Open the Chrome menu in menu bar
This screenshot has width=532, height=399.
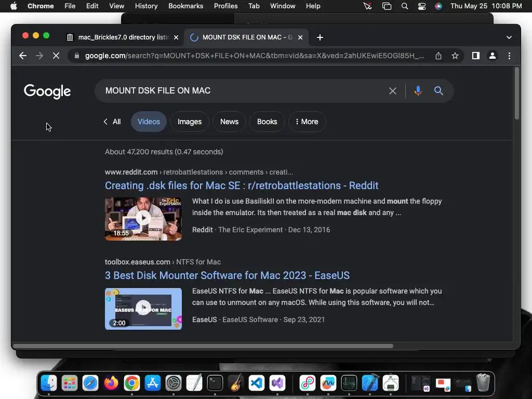point(41,6)
